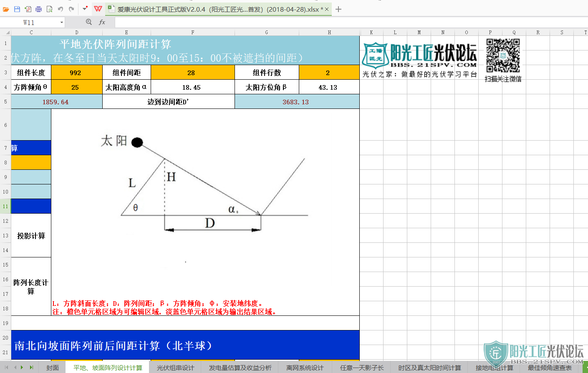The width and height of the screenshot is (588, 373).
Task: Click the 平地光伏阵列间距计算 title
Action: click(115, 44)
